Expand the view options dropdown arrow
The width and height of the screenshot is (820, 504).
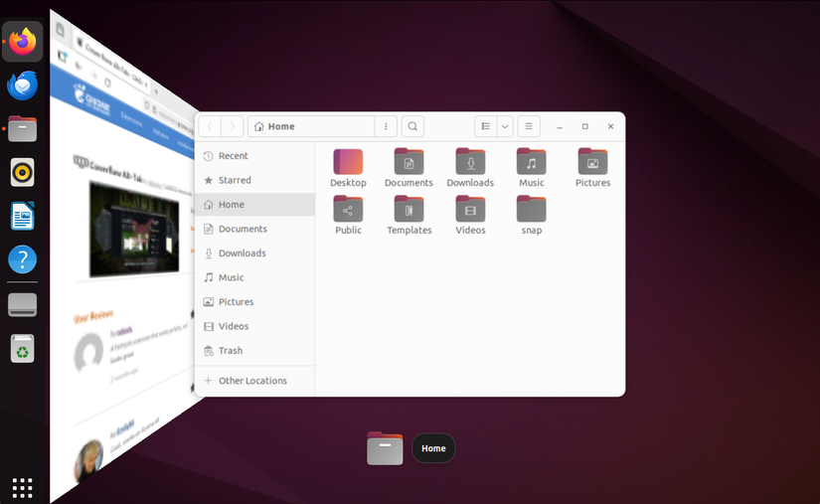coord(505,126)
